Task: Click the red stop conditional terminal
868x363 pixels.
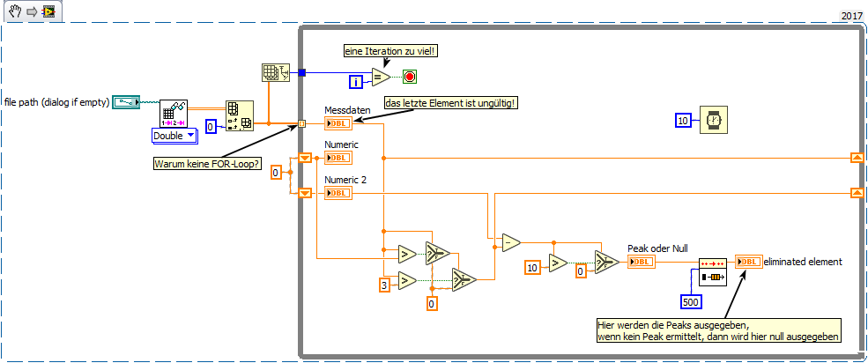Action: 410,77
